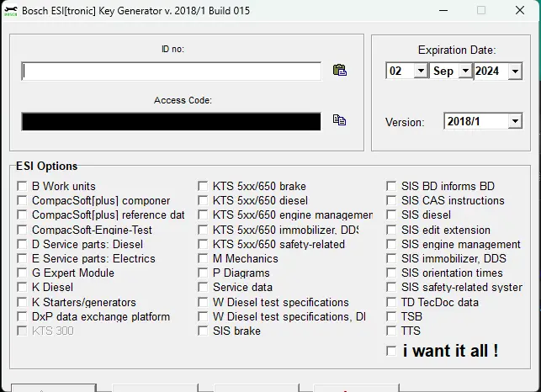Enable the P Diagrams checkbox
The height and width of the screenshot is (392, 541).
(204, 273)
